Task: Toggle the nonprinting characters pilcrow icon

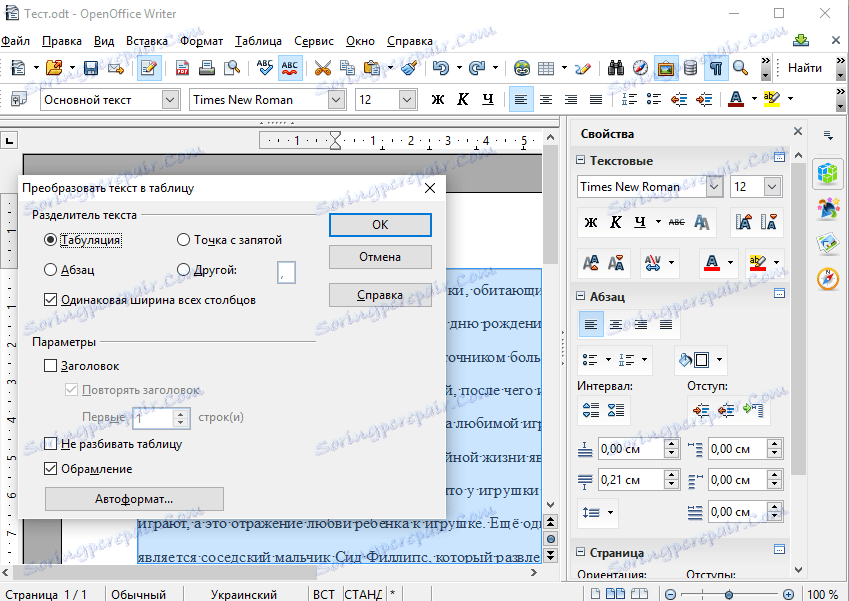Action: [x=716, y=68]
